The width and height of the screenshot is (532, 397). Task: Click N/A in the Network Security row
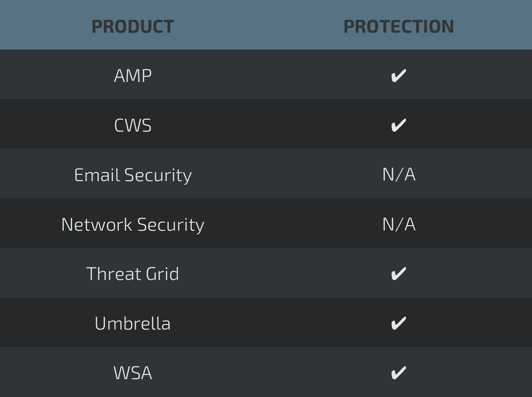point(399,224)
